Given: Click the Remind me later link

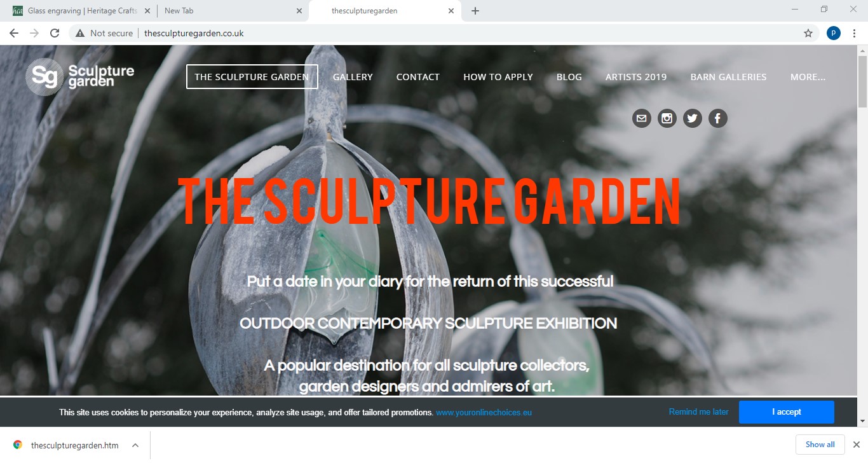Looking at the screenshot, I should [x=698, y=412].
